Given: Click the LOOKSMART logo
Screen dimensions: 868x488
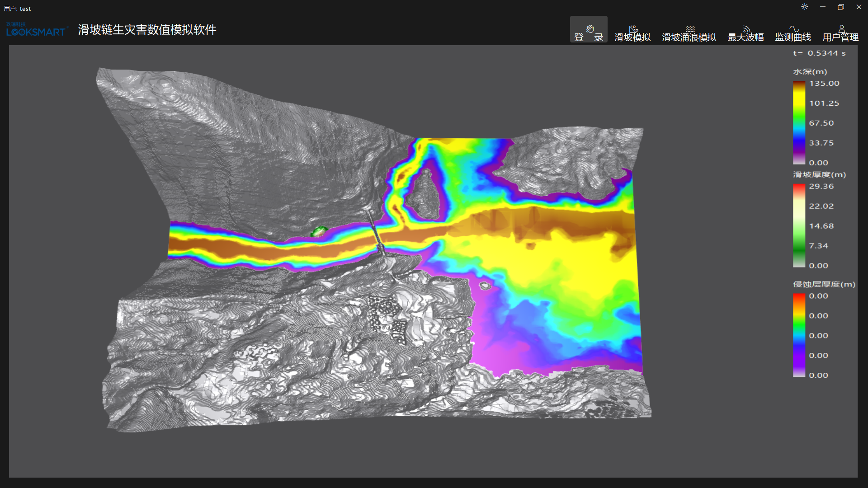Looking at the screenshot, I should point(36,30).
